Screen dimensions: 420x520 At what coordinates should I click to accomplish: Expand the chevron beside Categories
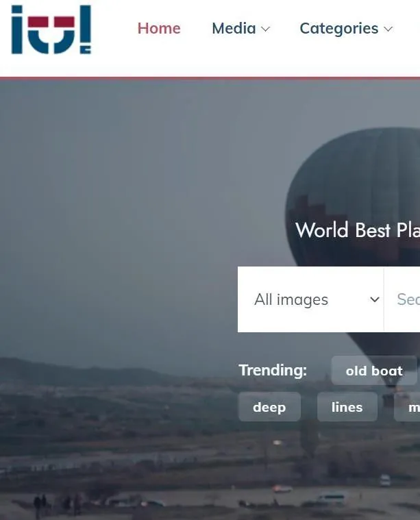388,29
